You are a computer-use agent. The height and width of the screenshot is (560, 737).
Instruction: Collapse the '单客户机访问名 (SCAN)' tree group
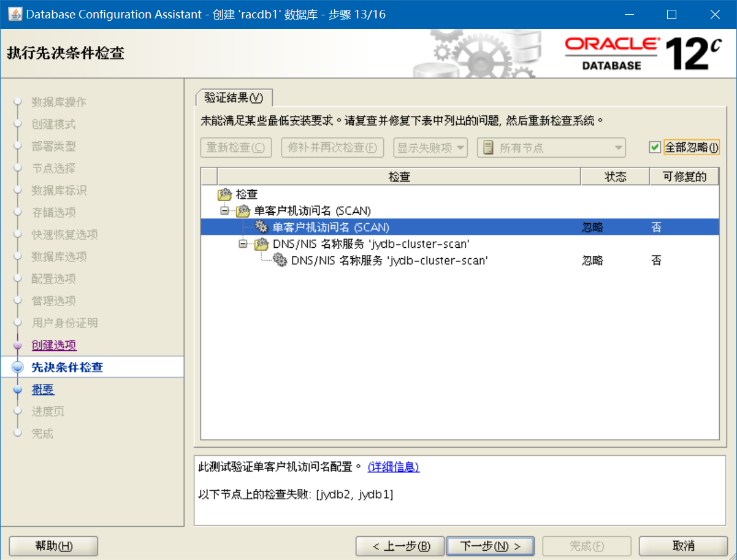point(224,211)
